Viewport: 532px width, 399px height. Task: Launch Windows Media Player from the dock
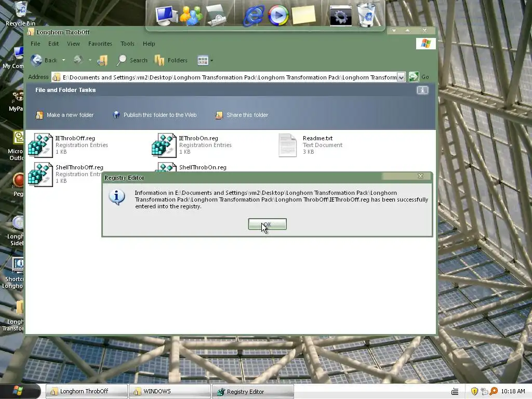coord(278,15)
